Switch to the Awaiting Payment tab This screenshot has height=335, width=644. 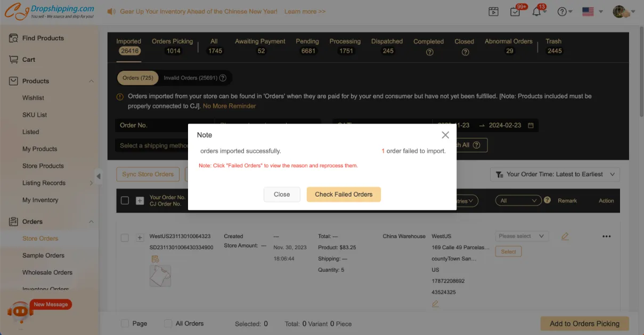(260, 46)
